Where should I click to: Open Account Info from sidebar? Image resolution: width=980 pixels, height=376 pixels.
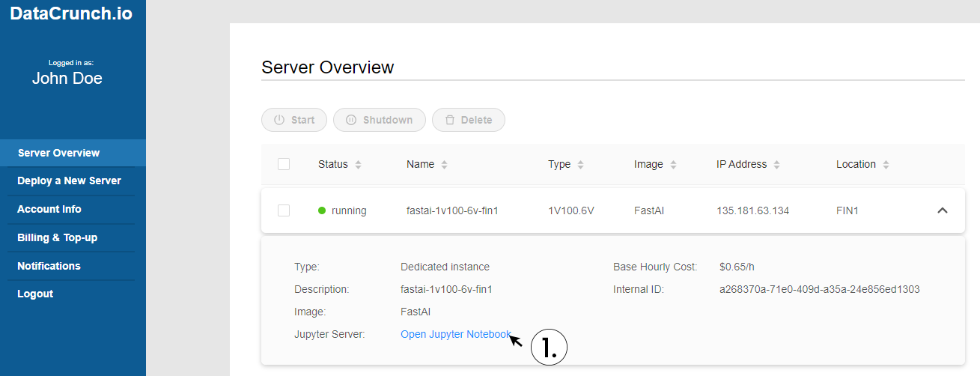coord(49,209)
